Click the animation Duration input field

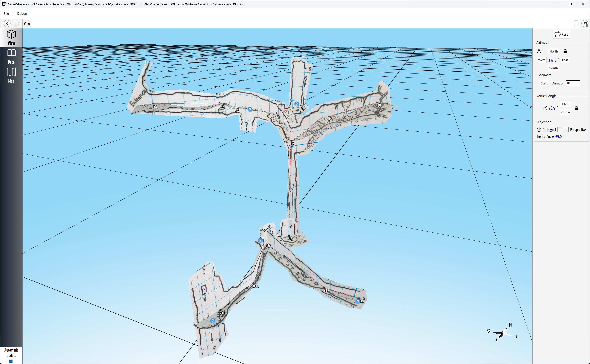pyautogui.click(x=573, y=83)
